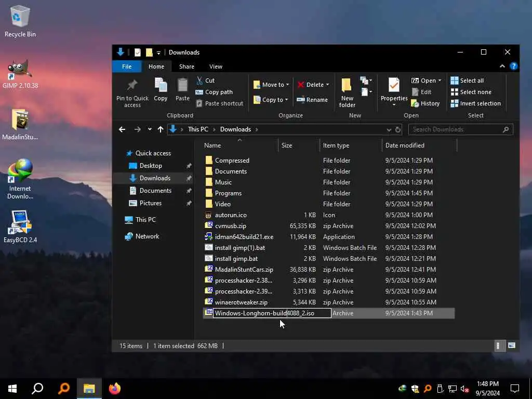Switch to the Home ribbon tab

tap(156, 66)
